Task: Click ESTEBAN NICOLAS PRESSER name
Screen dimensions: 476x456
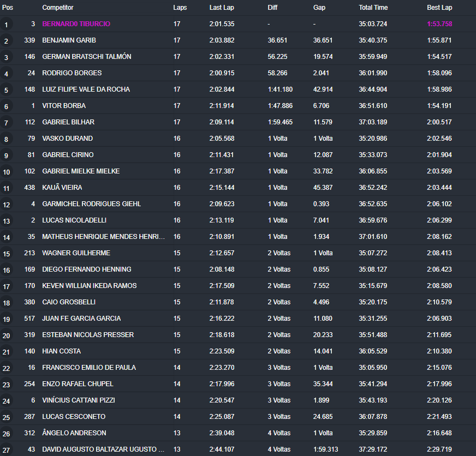Action: pyautogui.click(x=88, y=335)
